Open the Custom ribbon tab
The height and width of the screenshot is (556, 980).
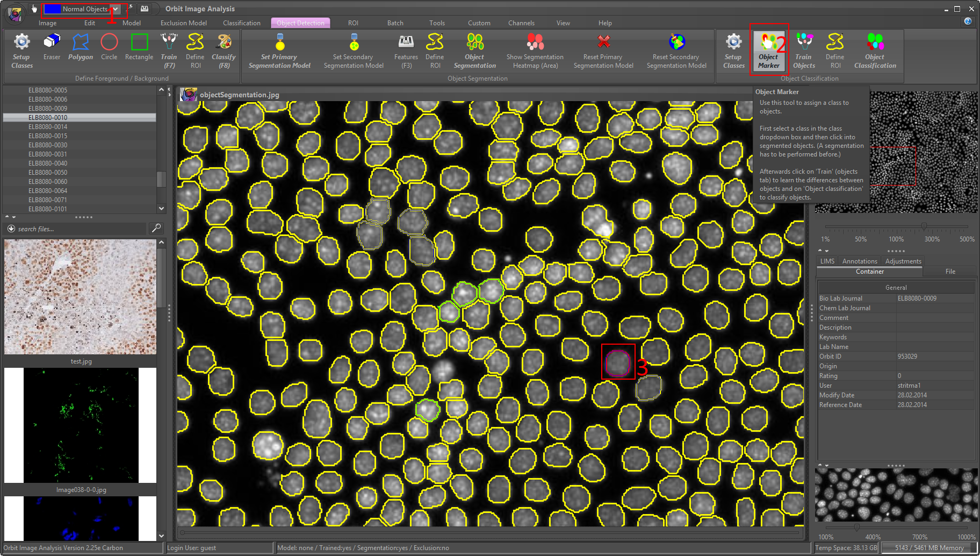pyautogui.click(x=479, y=23)
